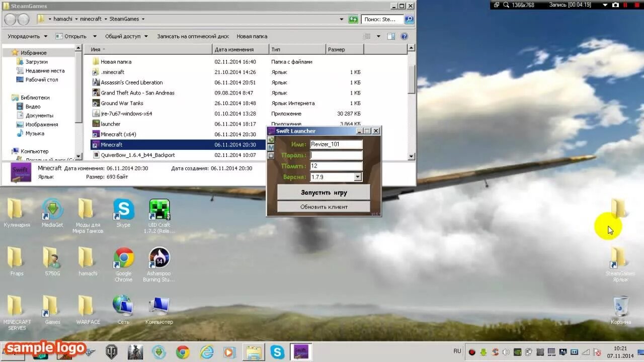The width and height of the screenshot is (644, 362).
Task: Select Assassin's Creed Liberation file row
Action: tap(249, 82)
